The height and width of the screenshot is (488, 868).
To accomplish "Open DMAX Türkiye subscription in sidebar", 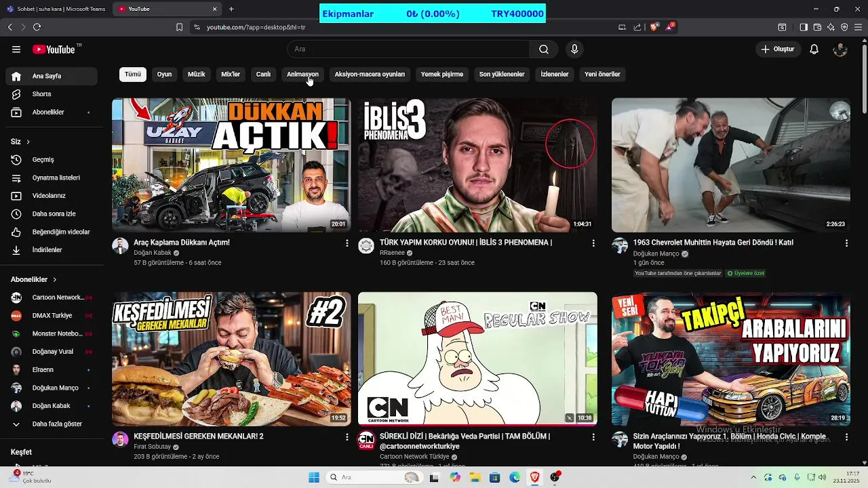I will click(x=51, y=316).
